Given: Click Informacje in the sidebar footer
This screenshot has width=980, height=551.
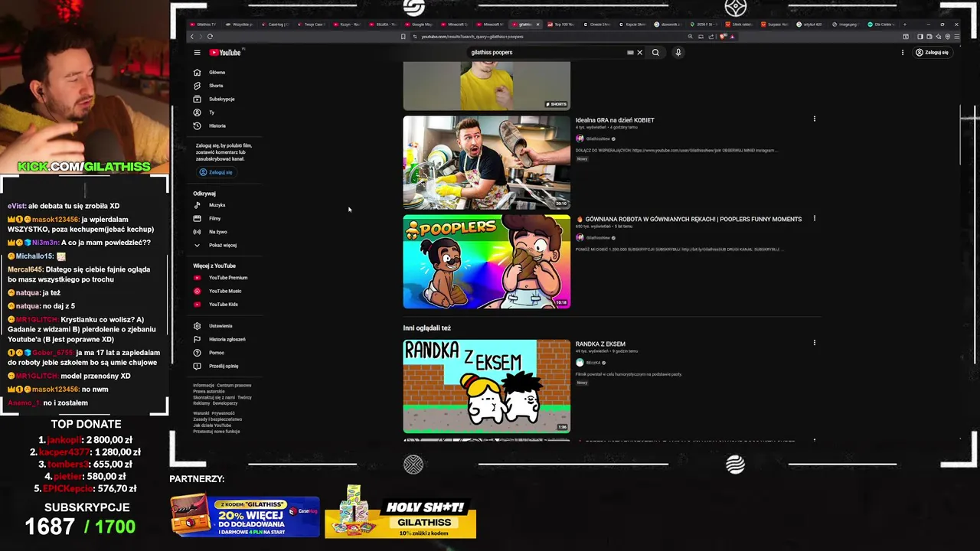Looking at the screenshot, I should click(x=204, y=386).
